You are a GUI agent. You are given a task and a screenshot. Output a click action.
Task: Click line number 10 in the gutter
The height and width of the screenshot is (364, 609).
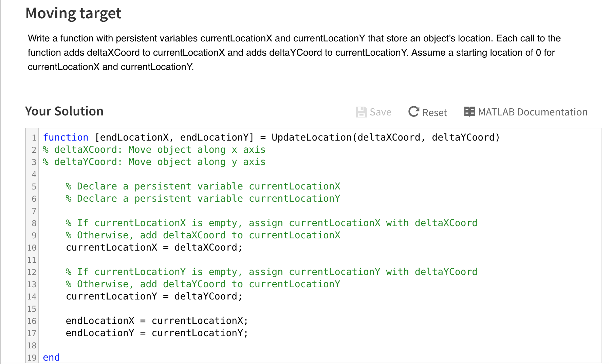click(x=32, y=248)
